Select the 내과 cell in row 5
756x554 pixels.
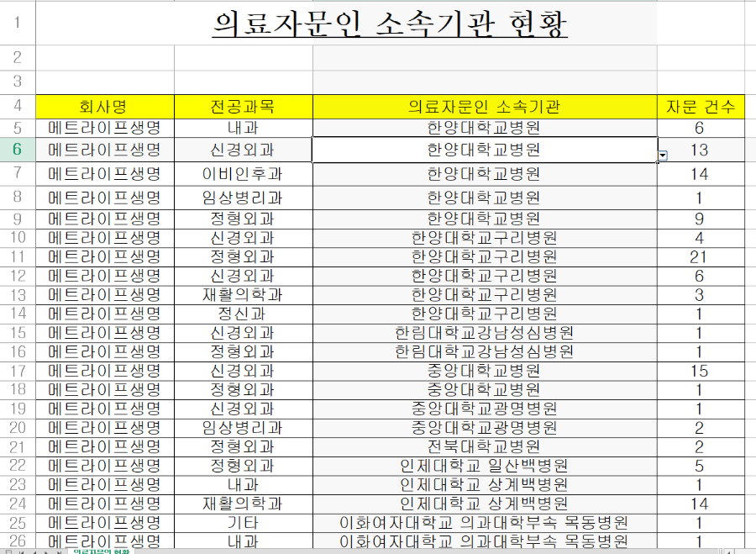coord(244,128)
